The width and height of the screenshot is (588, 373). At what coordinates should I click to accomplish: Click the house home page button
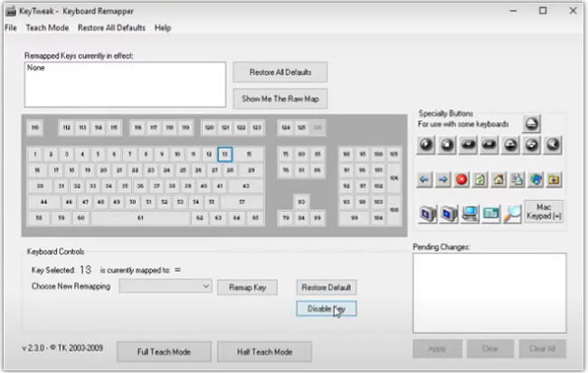(498, 180)
